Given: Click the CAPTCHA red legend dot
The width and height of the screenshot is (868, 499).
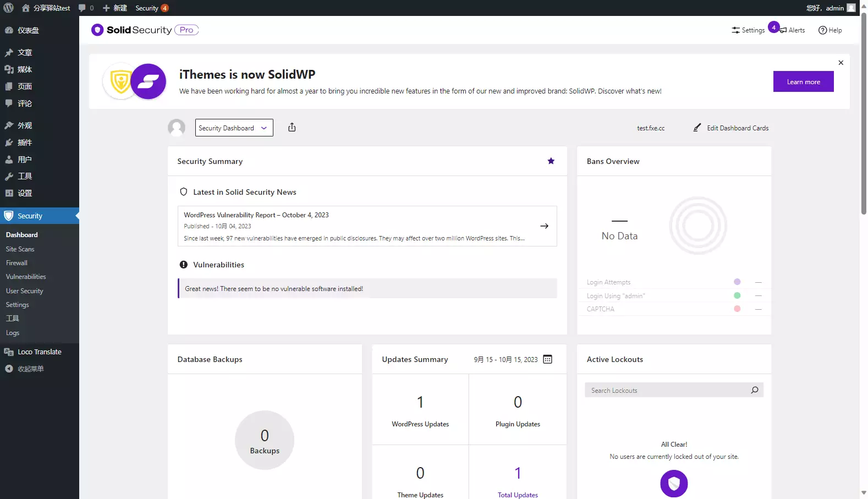Looking at the screenshot, I should click(737, 309).
